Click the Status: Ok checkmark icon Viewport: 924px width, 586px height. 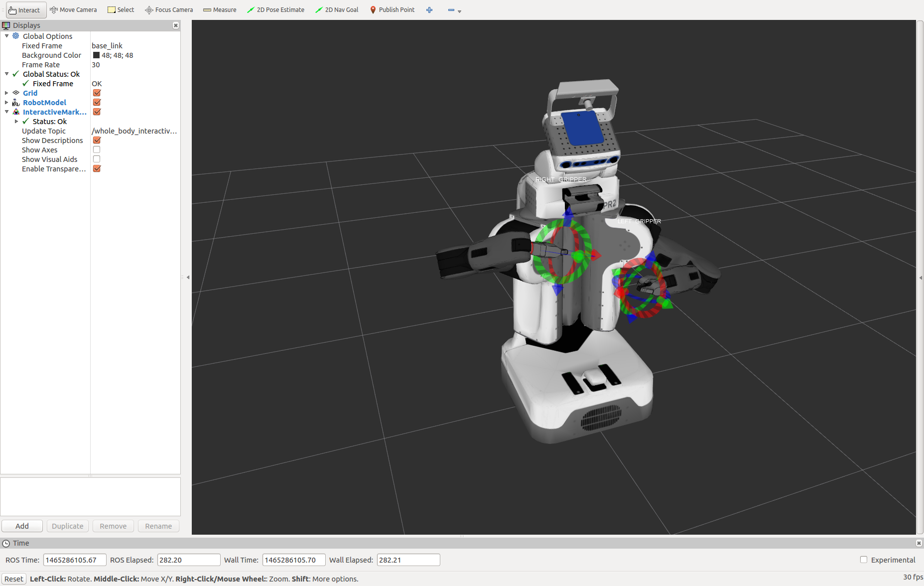26,121
